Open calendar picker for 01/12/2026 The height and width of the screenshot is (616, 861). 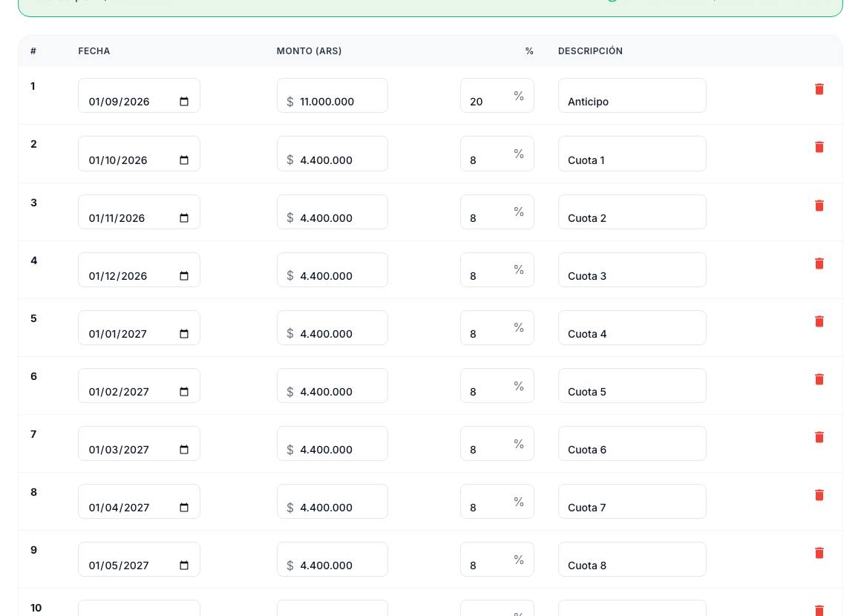pyautogui.click(x=184, y=275)
